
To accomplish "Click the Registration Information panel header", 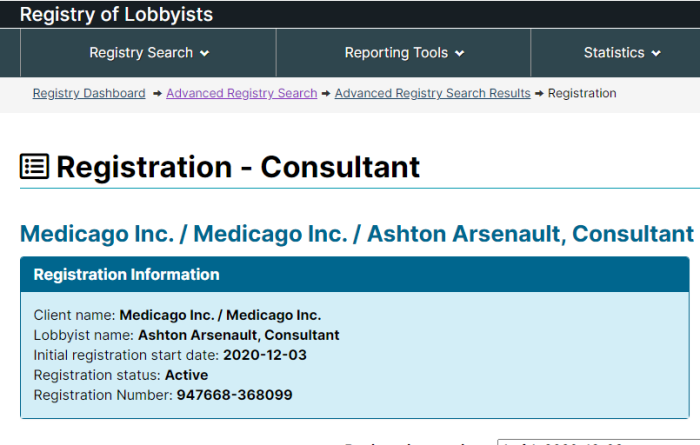I will point(355,274).
